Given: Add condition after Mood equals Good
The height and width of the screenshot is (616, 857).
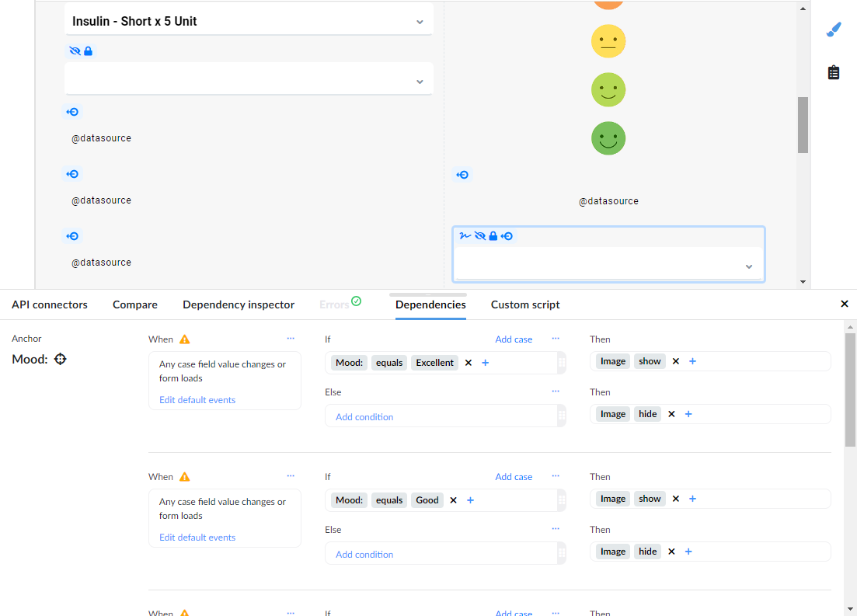Looking at the screenshot, I should tap(470, 501).
